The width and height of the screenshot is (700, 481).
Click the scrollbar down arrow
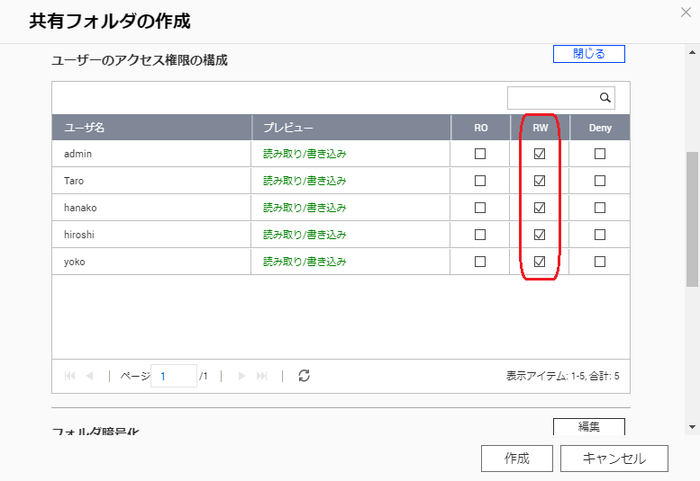click(692, 427)
